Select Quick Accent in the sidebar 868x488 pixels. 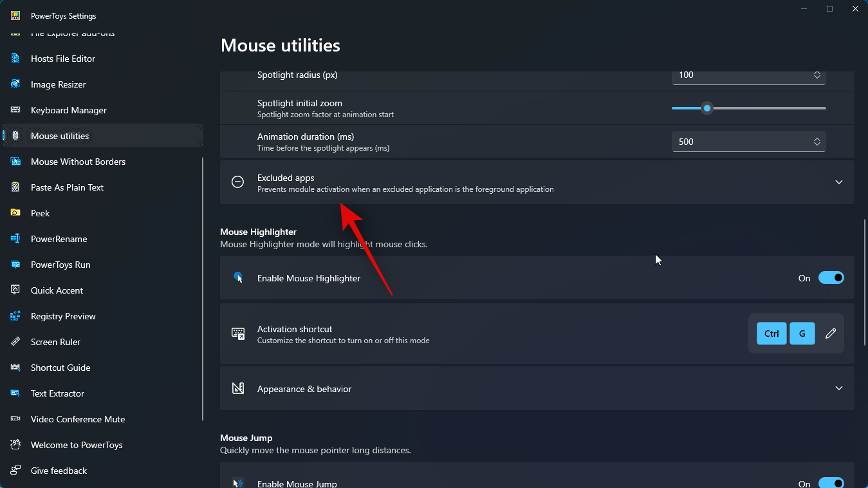(103, 290)
